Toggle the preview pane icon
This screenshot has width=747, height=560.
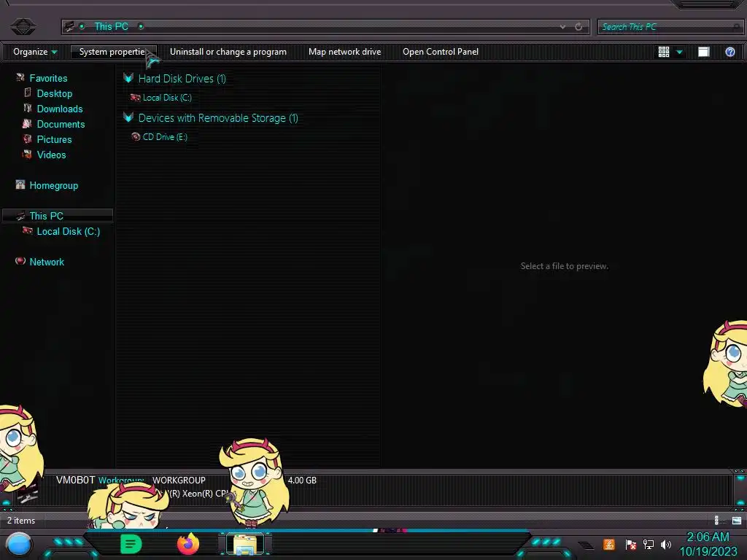(704, 52)
